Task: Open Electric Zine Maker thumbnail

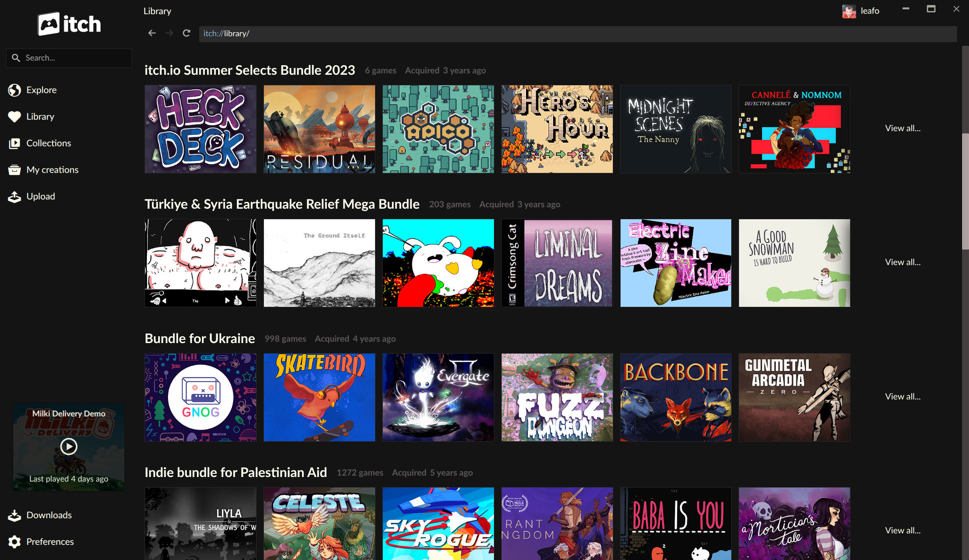Action: click(676, 263)
